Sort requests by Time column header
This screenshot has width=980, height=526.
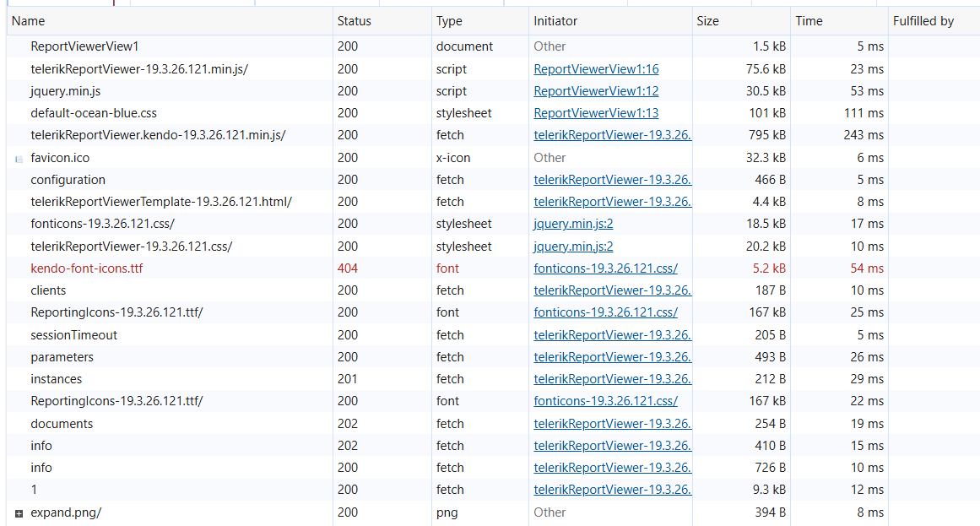[808, 21]
